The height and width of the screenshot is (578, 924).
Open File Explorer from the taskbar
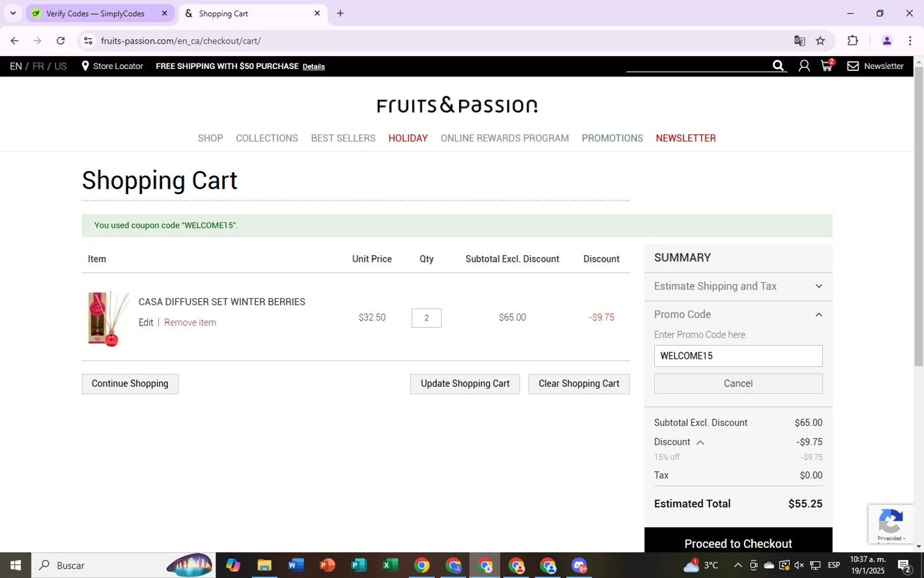tap(264, 565)
